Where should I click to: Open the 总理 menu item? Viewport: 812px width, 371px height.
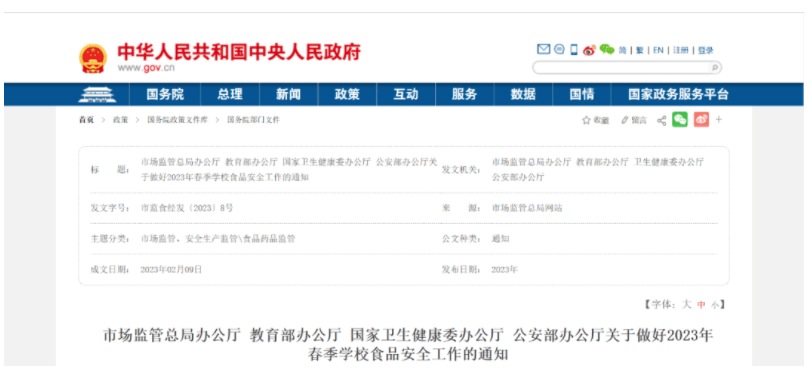[230, 94]
